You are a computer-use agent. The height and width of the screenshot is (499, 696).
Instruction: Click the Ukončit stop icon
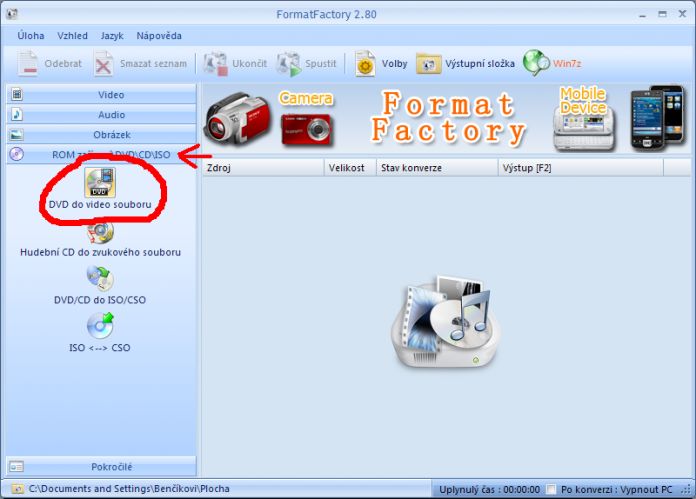pos(216,64)
